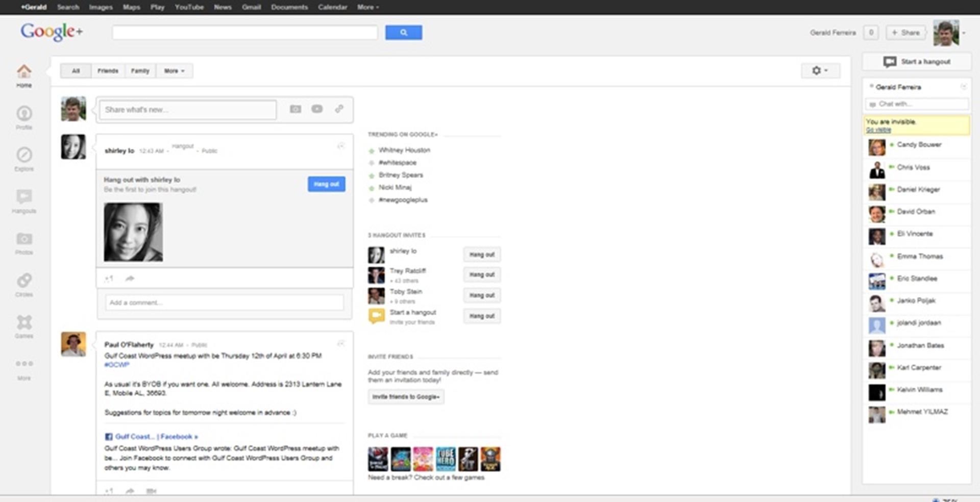Open the Tube Hero game thumbnail
Image resolution: width=980 pixels, height=502 pixels.
(445, 459)
